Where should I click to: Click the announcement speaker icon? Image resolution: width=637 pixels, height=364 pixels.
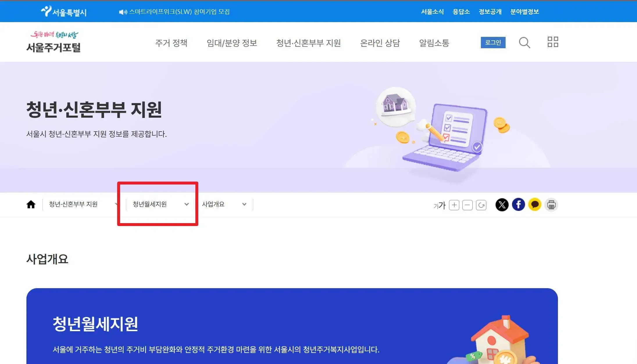[x=123, y=12]
